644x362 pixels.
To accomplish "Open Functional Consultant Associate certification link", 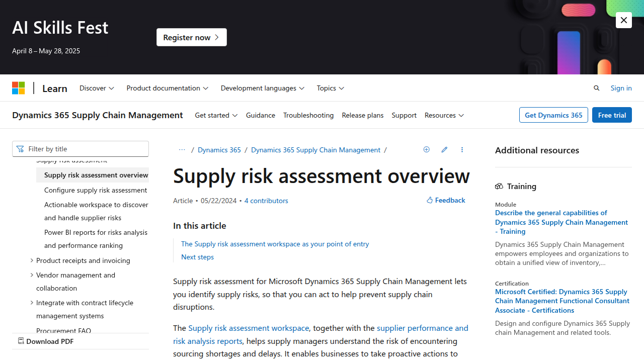I will coord(562,301).
